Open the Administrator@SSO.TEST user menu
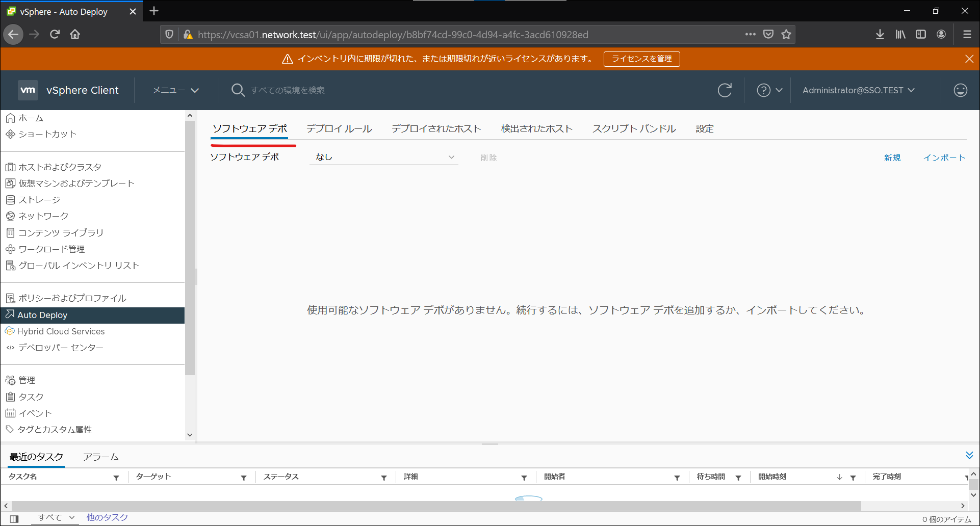Image resolution: width=980 pixels, height=526 pixels. click(x=859, y=90)
